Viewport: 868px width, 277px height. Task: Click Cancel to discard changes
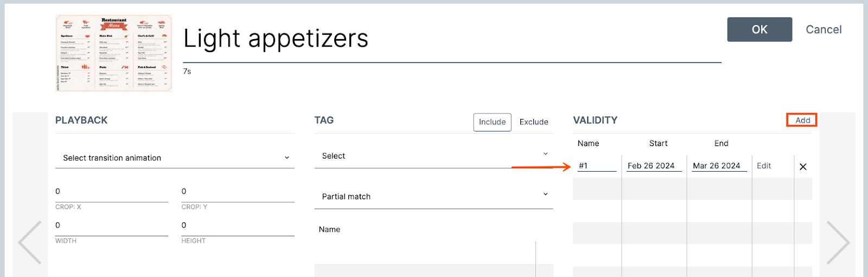tap(824, 30)
